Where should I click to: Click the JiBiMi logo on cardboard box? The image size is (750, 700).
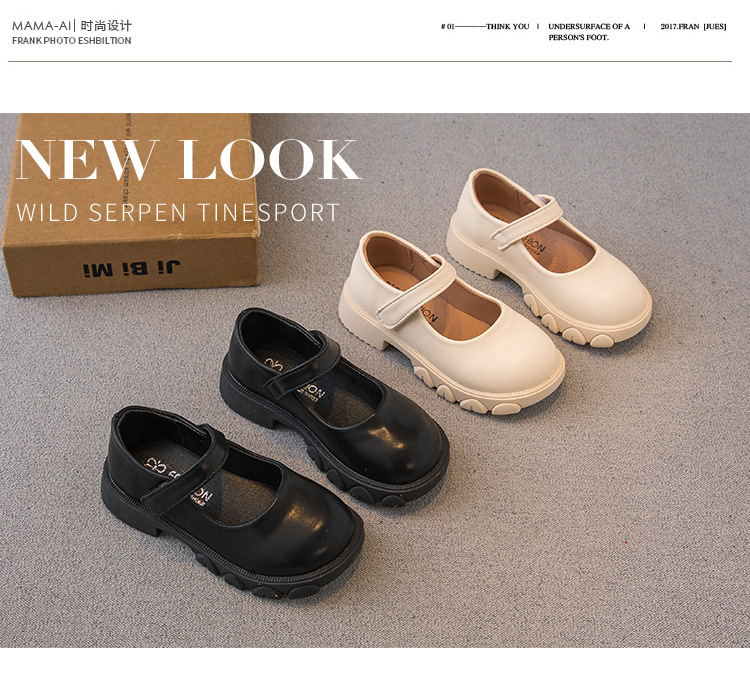point(132,268)
